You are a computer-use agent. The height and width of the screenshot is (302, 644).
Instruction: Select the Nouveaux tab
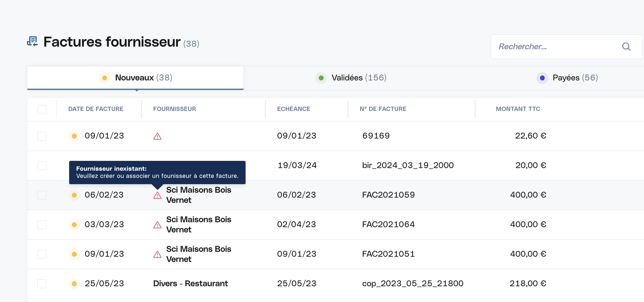tap(135, 78)
